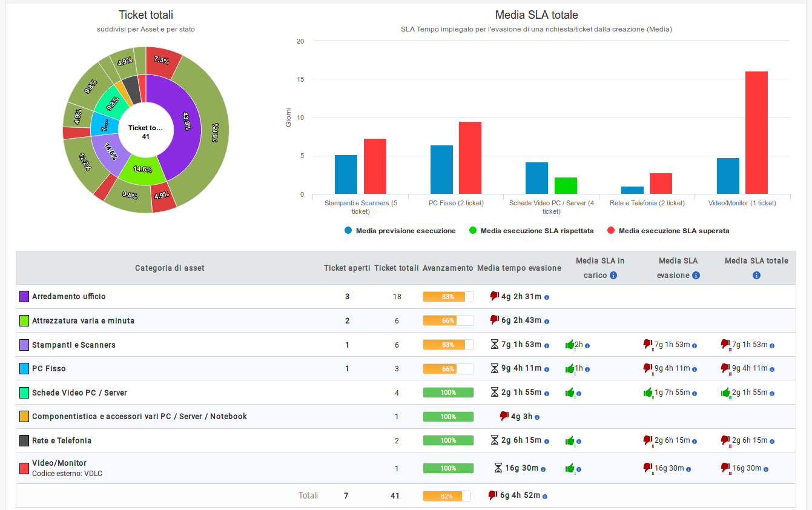Toggle Media previsione esecuzione legend series
Image resolution: width=812 pixels, height=510 pixels.
(400, 231)
